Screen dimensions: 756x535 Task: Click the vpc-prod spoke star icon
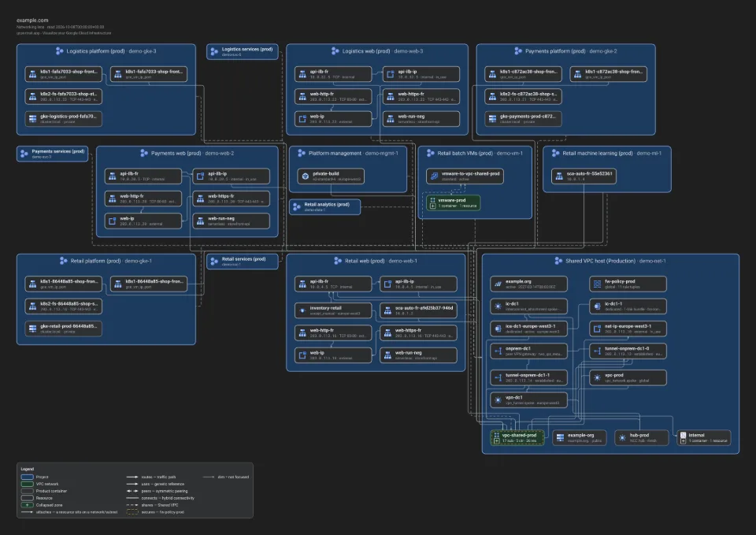(598, 377)
